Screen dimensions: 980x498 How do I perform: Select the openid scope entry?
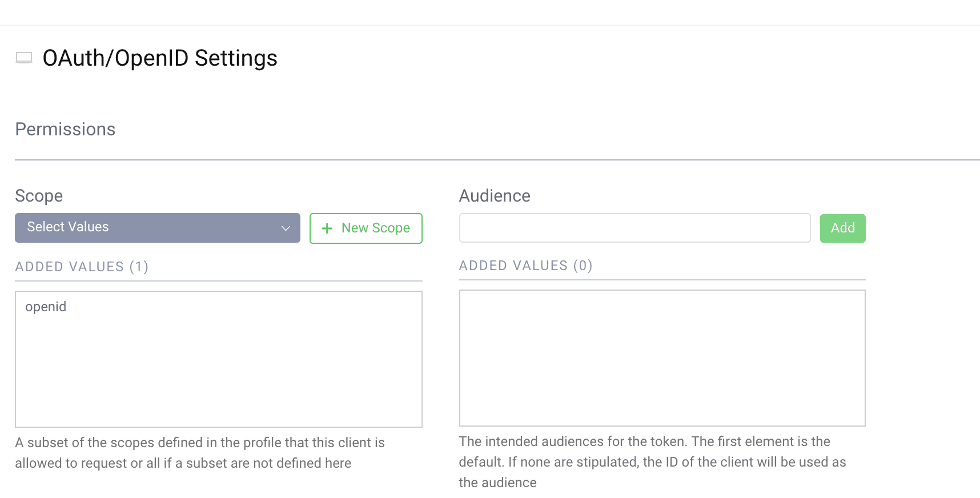tap(46, 307)
